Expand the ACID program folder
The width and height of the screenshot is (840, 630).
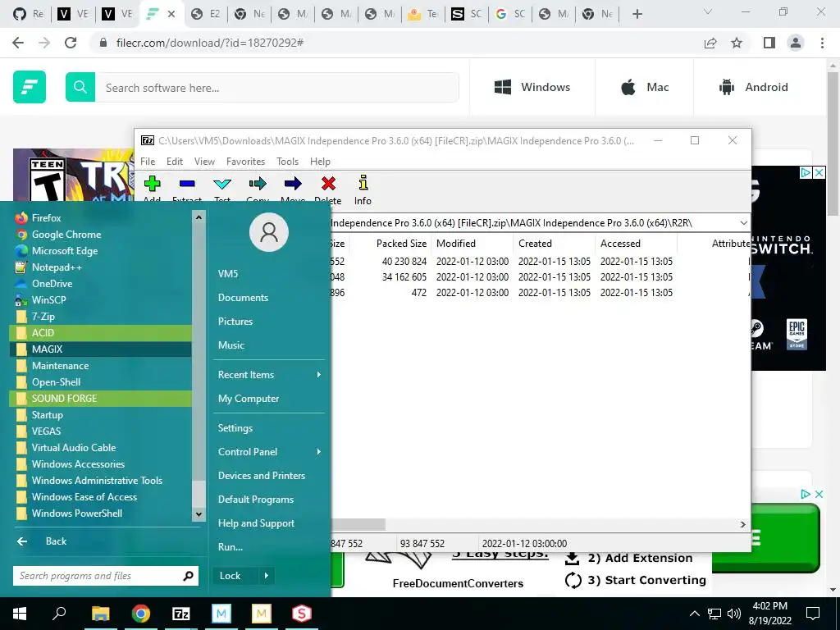[x=100, y=333]
